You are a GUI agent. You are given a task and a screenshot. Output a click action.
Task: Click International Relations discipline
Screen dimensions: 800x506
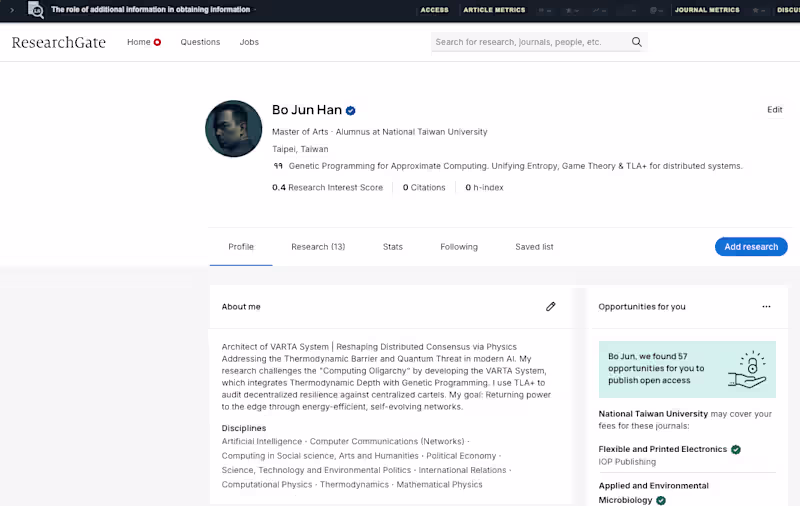[462, 470]
